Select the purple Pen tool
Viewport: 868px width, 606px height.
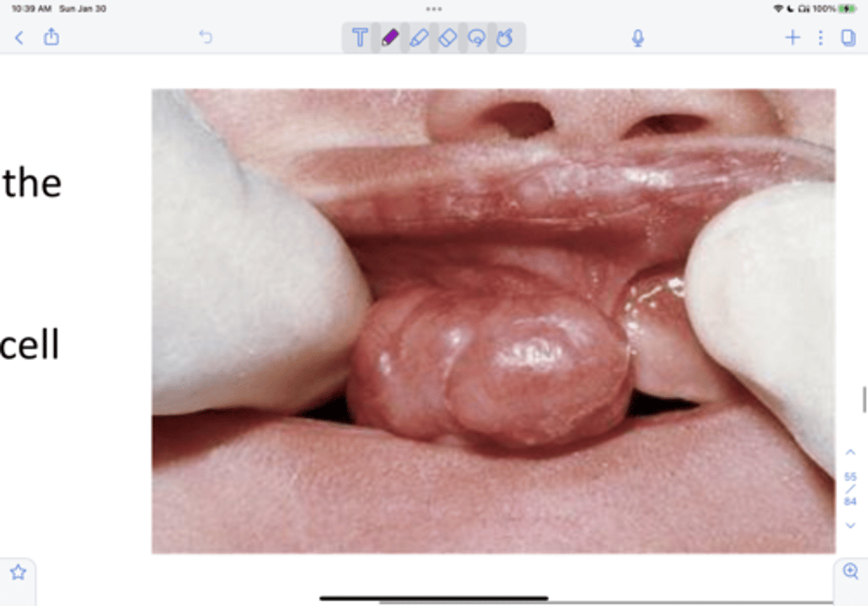pyautogui.click(x=389, y=38)
